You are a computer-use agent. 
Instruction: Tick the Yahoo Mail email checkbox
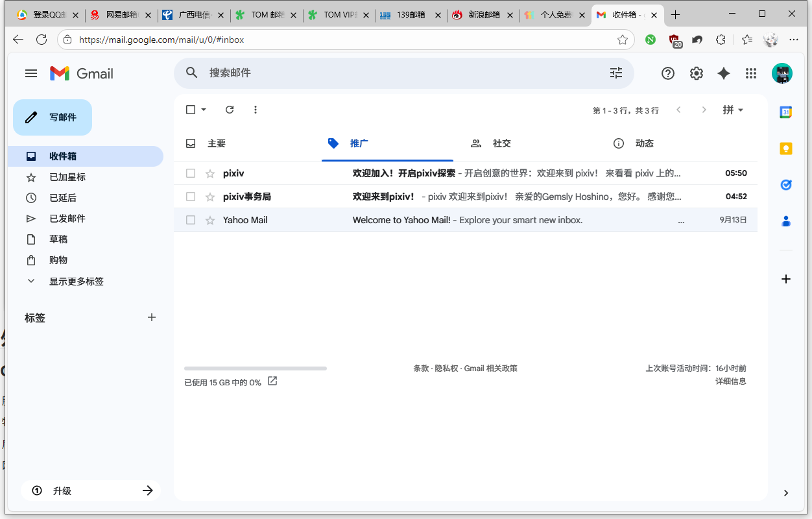coord(191,220)
